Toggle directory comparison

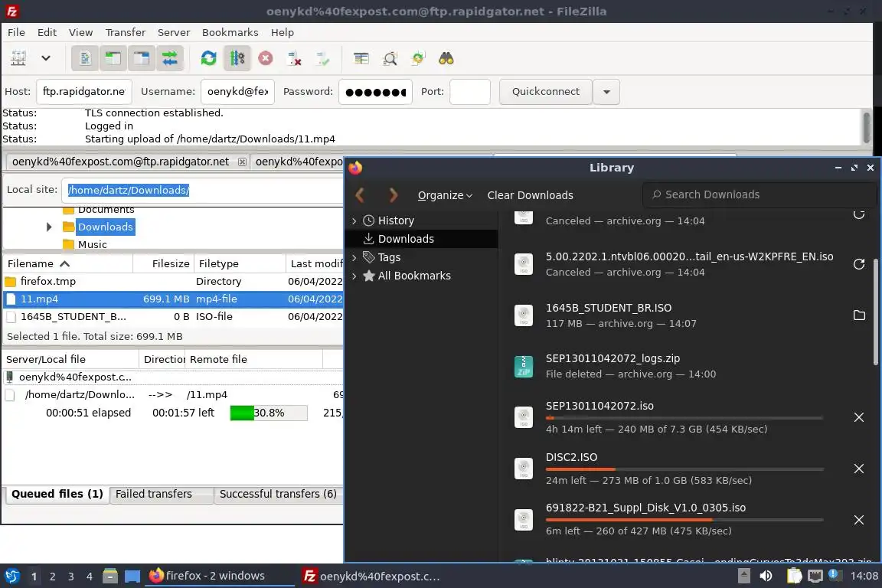click(x=390, y=58)
